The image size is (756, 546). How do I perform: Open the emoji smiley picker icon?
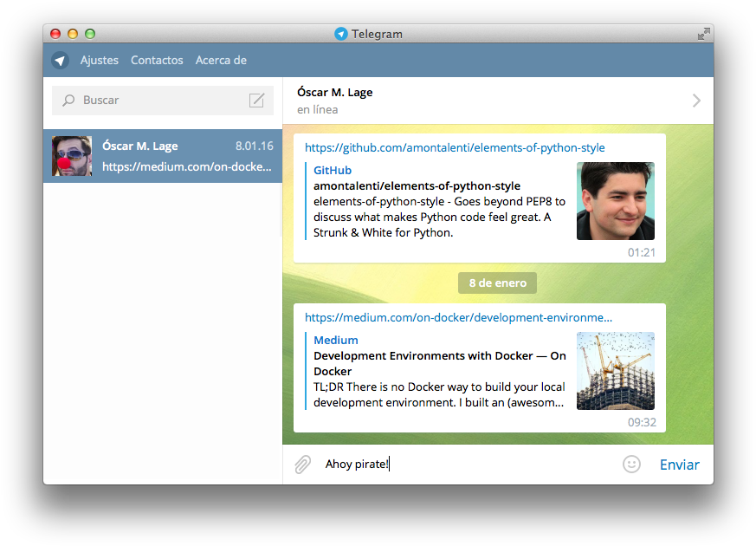(x=631, y=464)
